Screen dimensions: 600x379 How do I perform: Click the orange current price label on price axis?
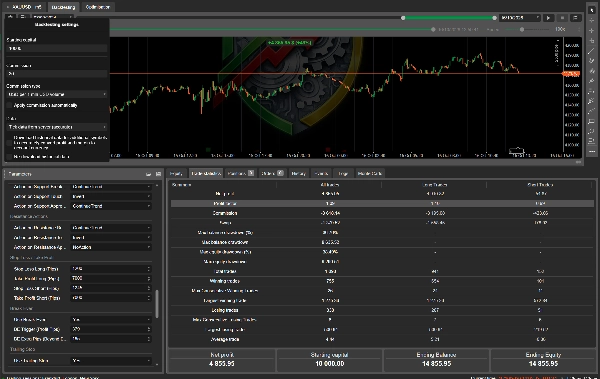point(571,74)
